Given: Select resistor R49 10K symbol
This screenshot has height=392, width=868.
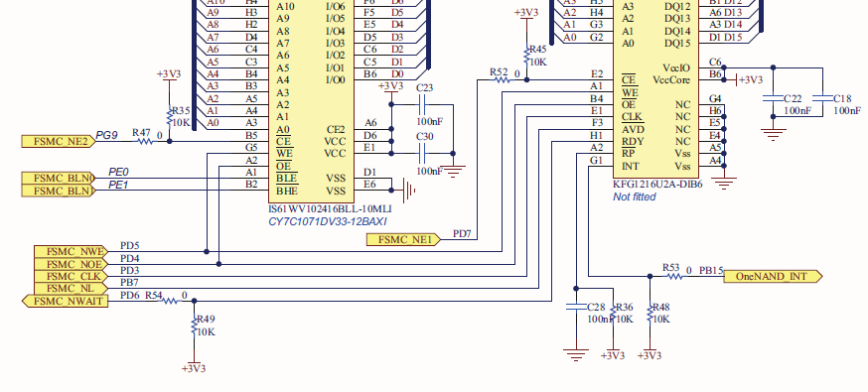Looking at the screenshot, I should [195, 326].
